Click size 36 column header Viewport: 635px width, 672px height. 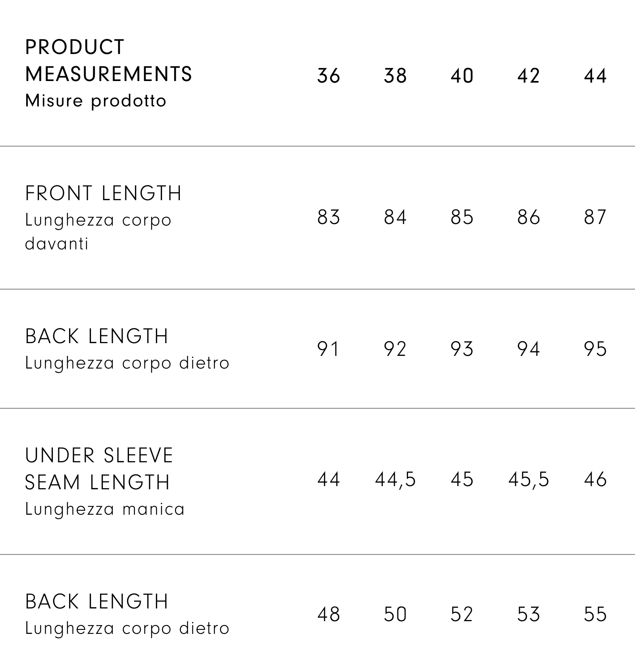tap(329, 75)
